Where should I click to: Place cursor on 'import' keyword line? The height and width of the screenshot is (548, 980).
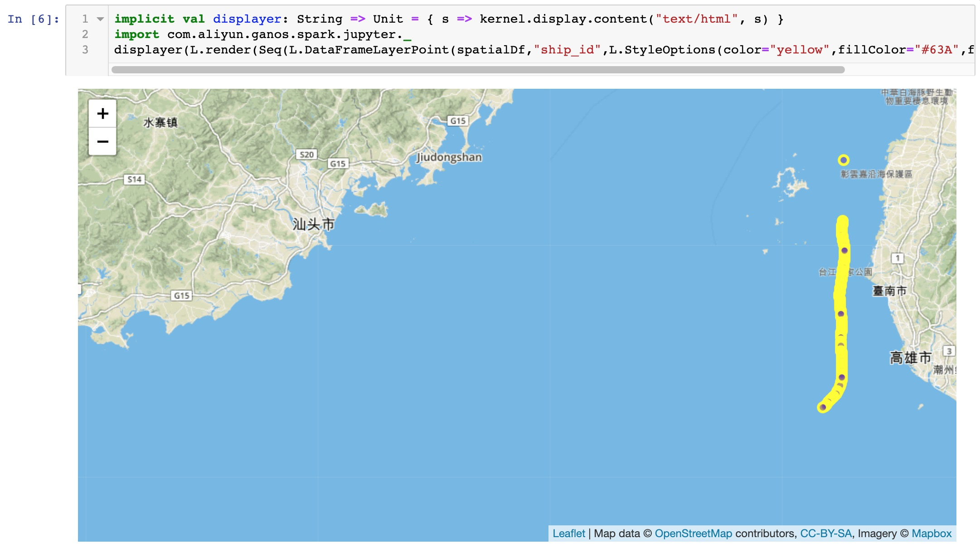coord(136,34)
